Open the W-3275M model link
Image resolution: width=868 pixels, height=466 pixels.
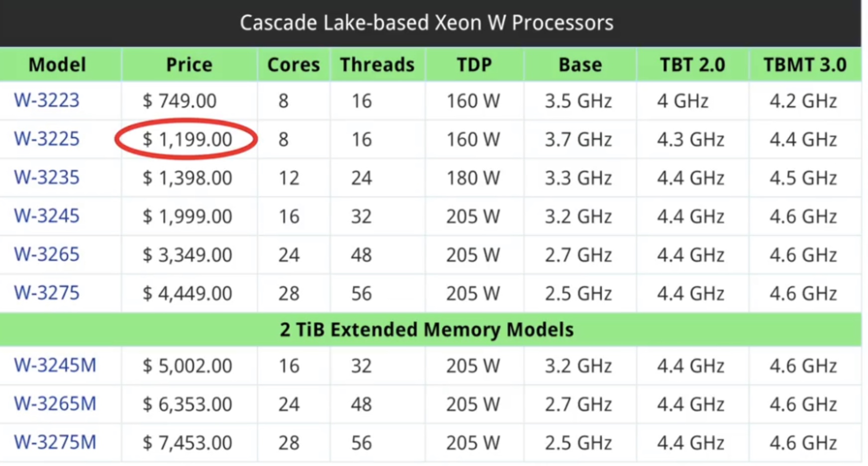pos(55,442)
